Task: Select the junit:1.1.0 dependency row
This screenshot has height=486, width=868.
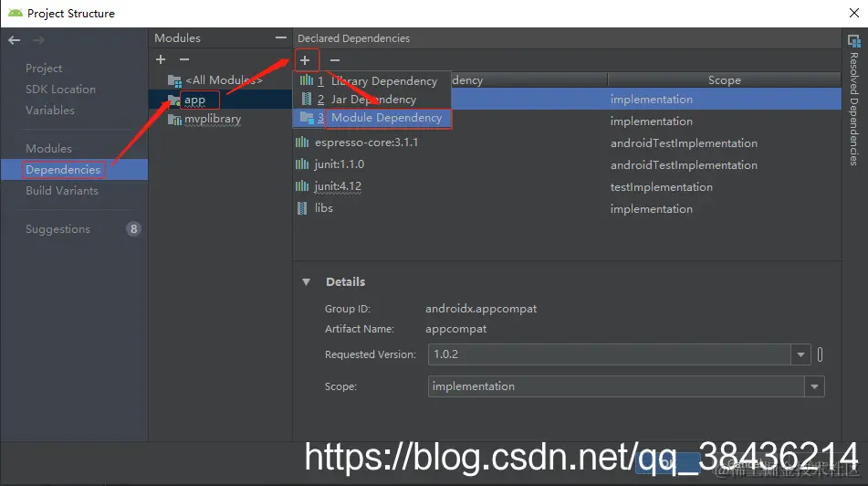Action: 567,164
